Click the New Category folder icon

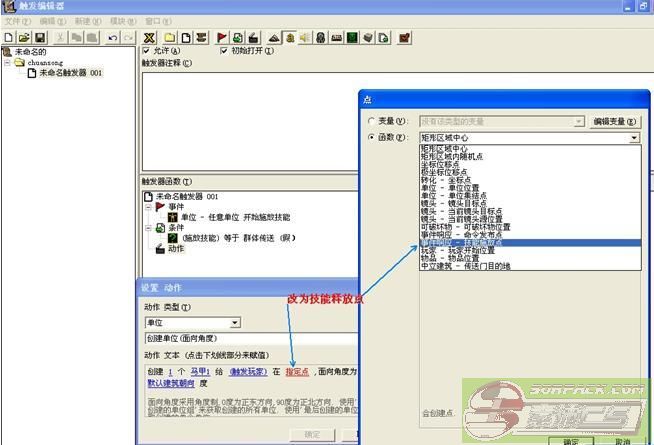(x=168, y=37)
